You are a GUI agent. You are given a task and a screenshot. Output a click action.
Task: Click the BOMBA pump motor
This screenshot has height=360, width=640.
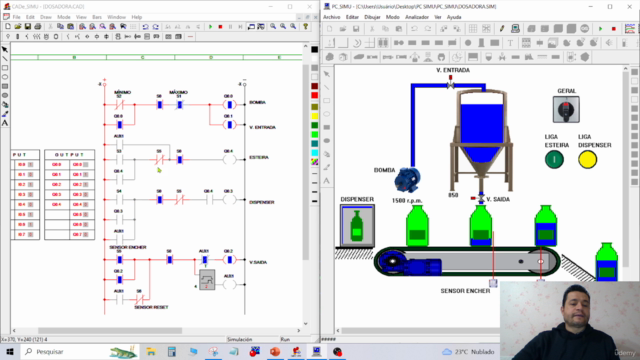click(407, 180)
